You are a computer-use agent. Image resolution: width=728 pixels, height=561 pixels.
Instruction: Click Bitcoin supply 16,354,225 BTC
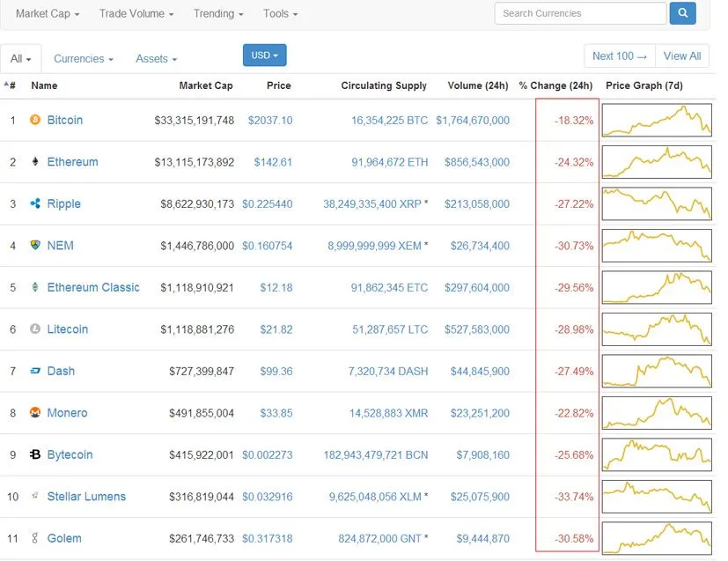[x=390, y=121]
